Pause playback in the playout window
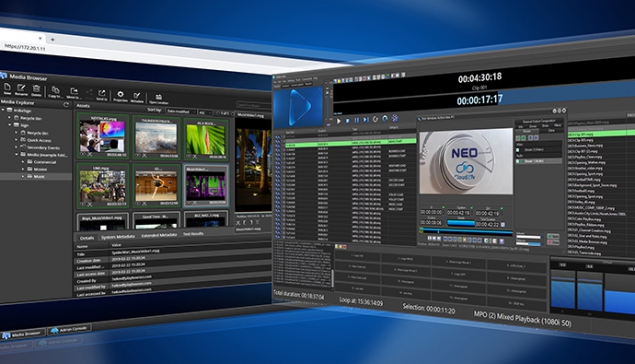635x364 pixels. (357, 120)
